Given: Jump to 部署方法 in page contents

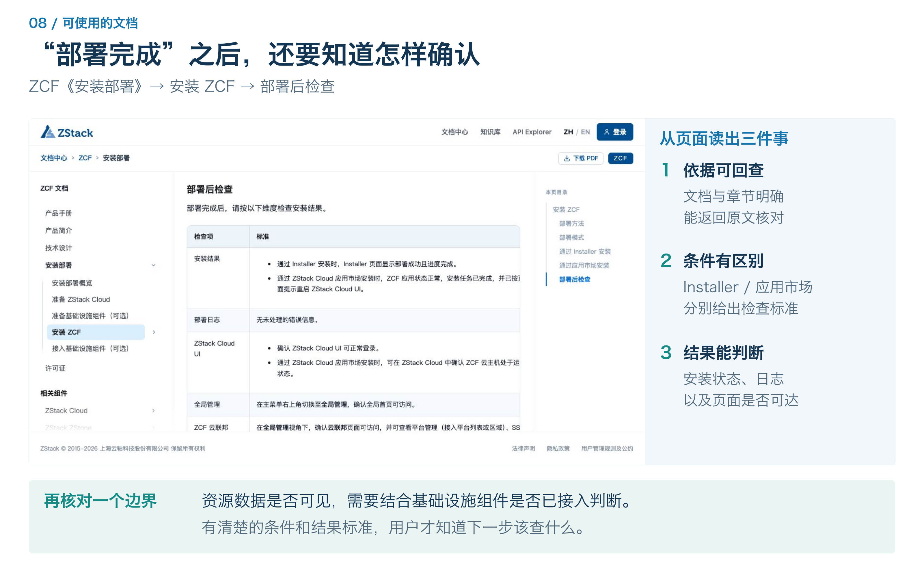Looking at the screenshot, I should pos(571,224).
